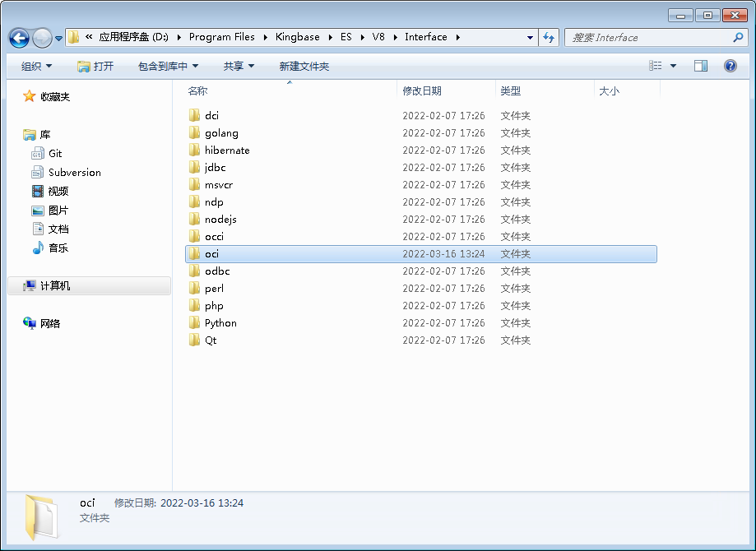Open the 音乐 library
756x551 pixels.
50,248
